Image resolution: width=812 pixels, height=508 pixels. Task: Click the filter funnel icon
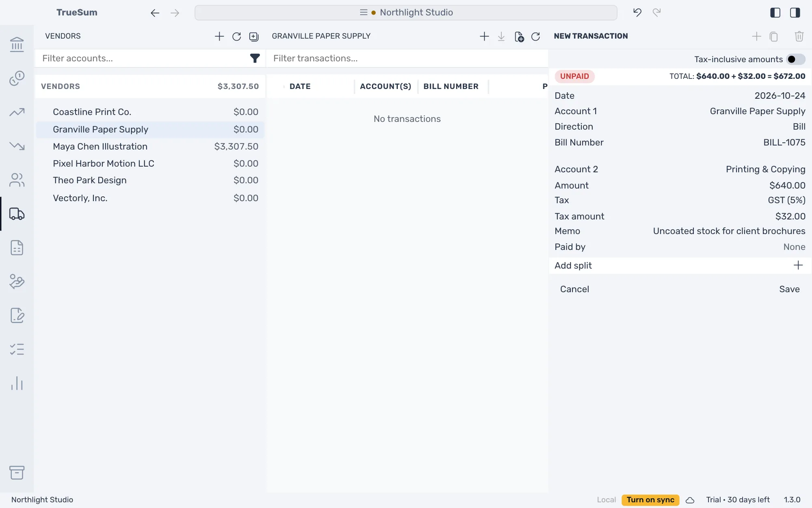(255, 59)
